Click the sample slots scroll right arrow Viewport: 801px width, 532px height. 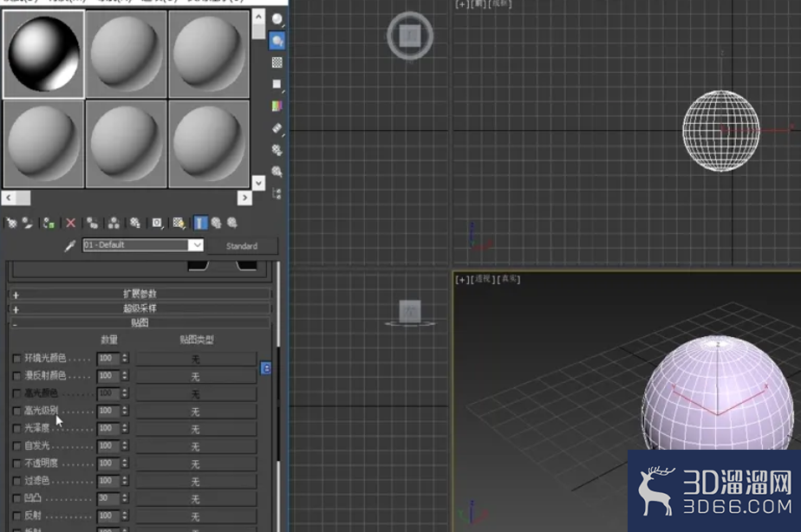(x=244, y=198)
